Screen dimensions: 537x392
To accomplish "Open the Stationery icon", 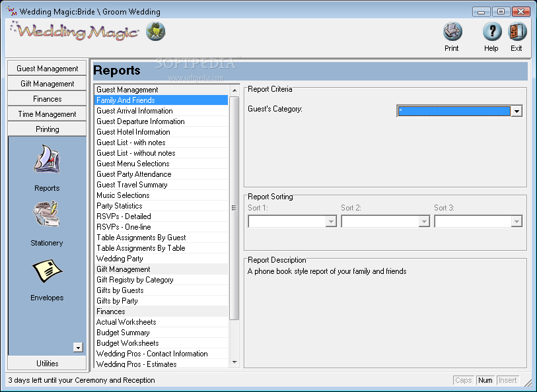I will coord(47,214).
